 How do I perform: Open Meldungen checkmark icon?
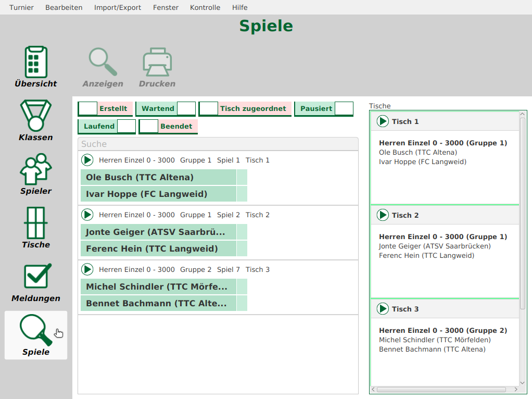(x=36, y=277)
